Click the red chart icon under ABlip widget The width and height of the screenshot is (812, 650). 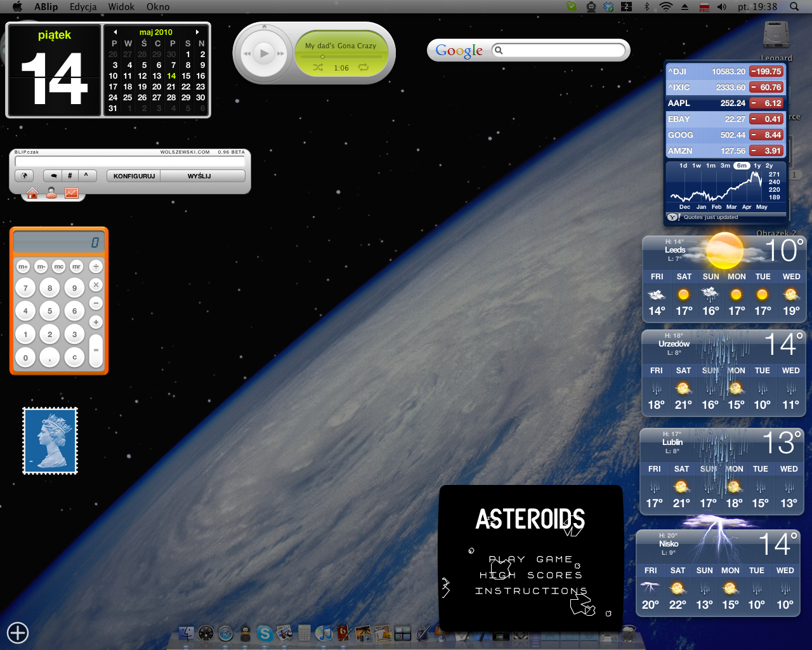tap(71, 193)
